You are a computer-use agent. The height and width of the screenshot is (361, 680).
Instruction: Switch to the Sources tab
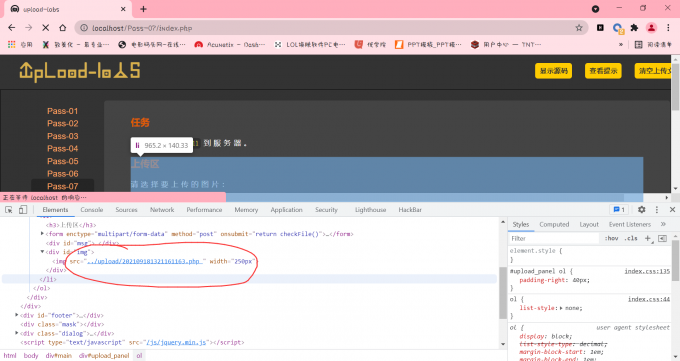tap(126, 210)
